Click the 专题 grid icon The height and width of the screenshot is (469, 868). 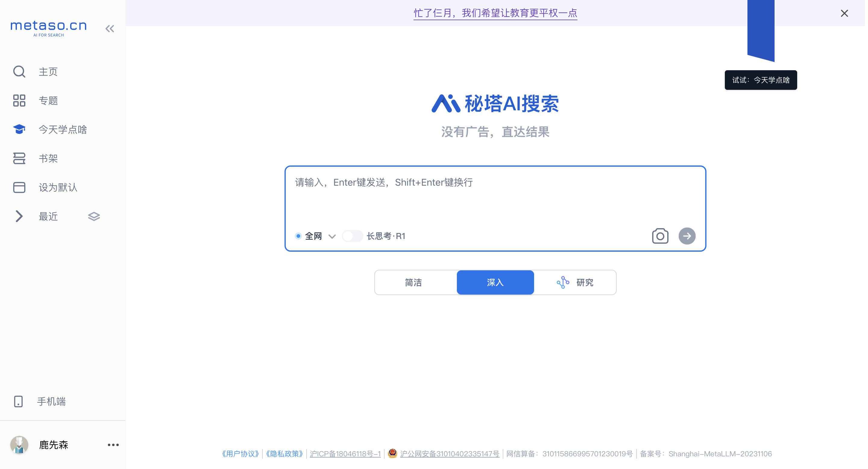tap(19, 100)
